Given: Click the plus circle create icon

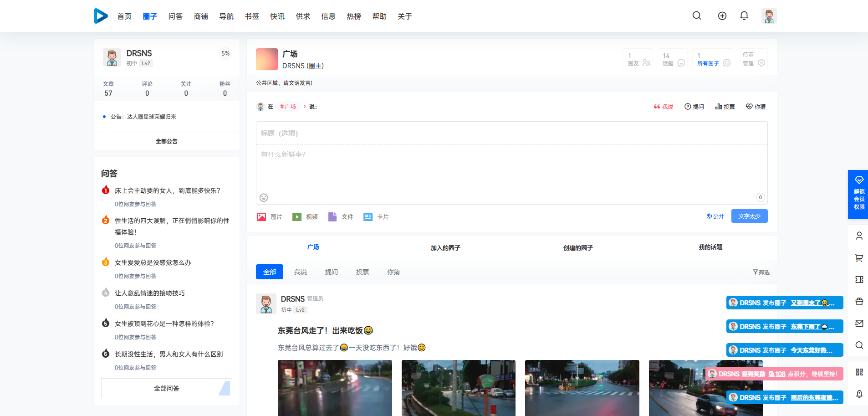Looking at the screenshot, I should click(x=722, y=16).
